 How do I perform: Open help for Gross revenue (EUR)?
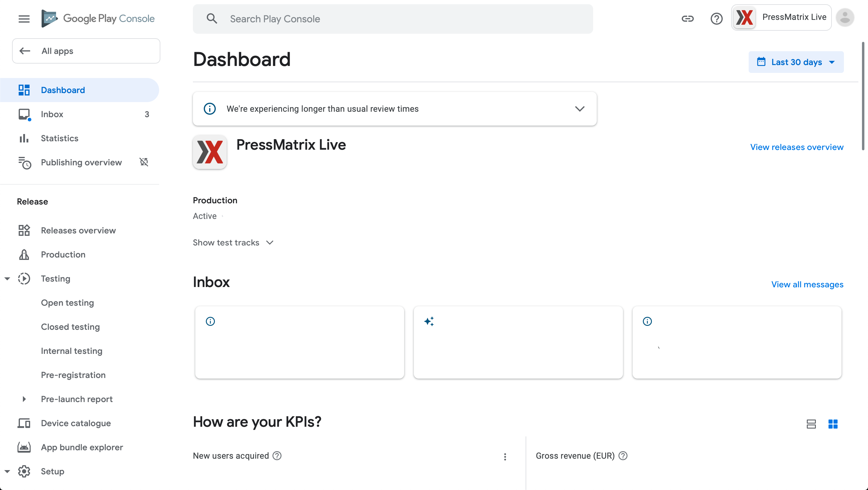(x=623, y=456)
